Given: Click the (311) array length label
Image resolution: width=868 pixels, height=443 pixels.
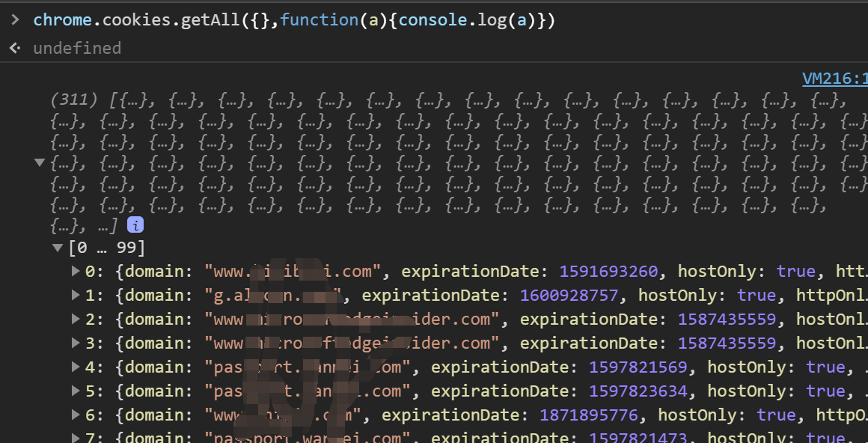Looking at the screenshot, I should click(x=74, y=100).
